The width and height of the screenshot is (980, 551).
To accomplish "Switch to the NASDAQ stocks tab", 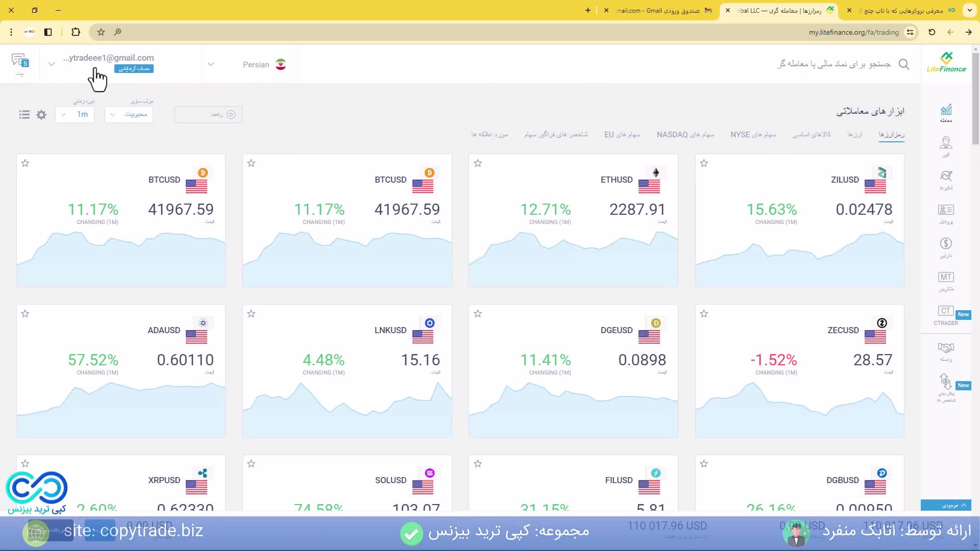I will 684,134.
